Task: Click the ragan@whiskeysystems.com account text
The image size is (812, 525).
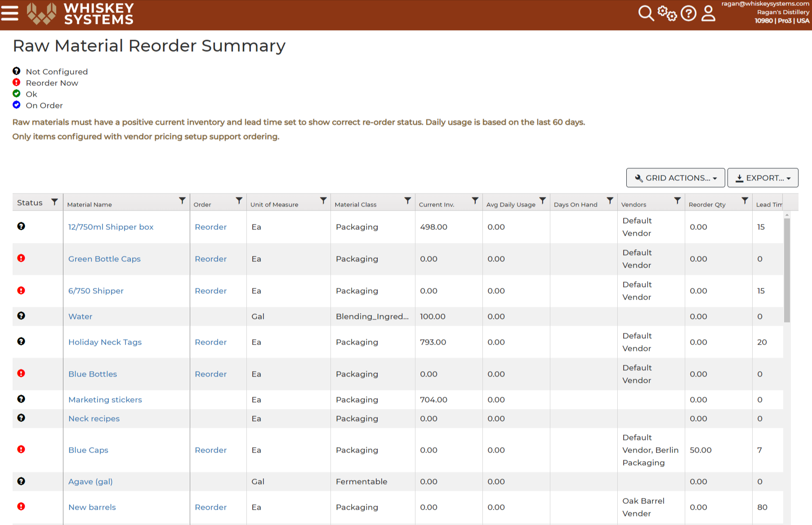Action: 765,4
